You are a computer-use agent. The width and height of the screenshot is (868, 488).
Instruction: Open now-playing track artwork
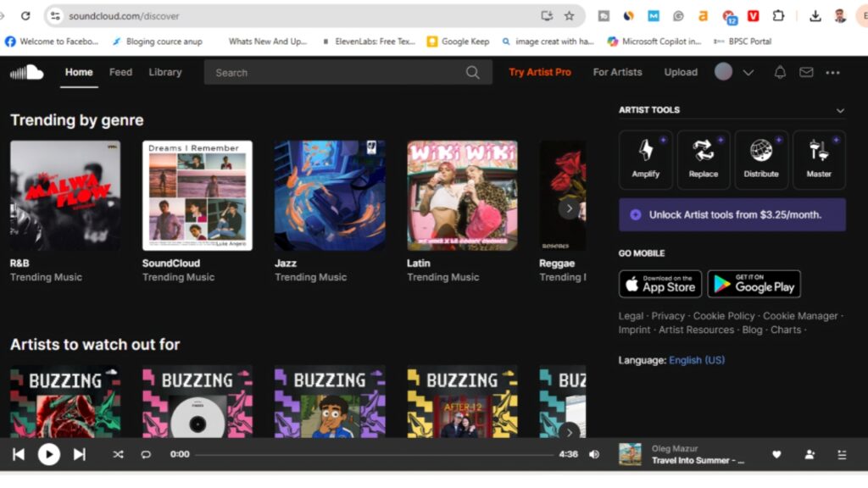(630, 454)
